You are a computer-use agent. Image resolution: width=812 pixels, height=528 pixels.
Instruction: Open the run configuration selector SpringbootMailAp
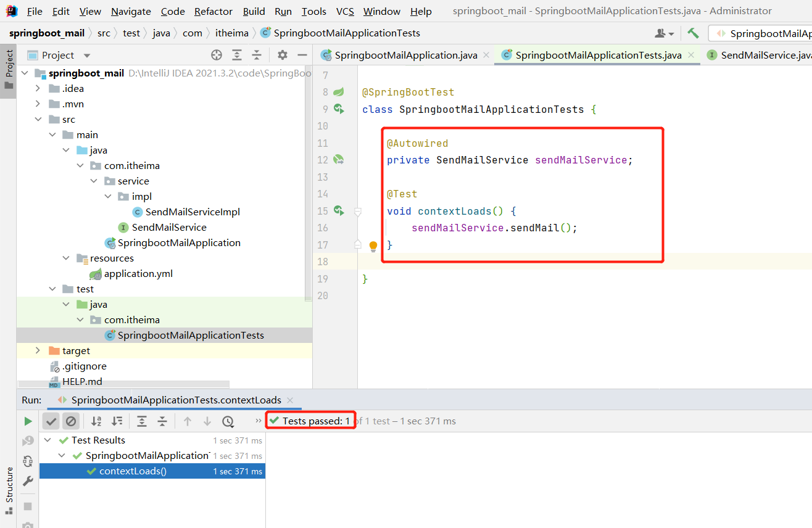[760, 33]
